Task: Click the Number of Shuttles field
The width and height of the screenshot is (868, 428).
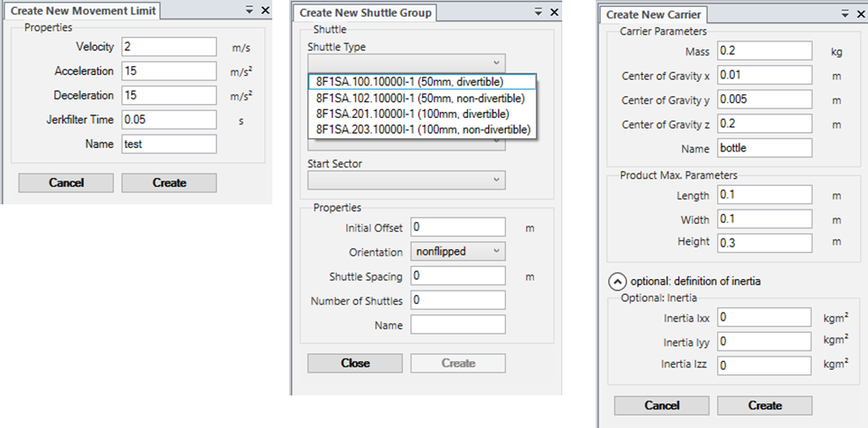Action: click(457, 300)
